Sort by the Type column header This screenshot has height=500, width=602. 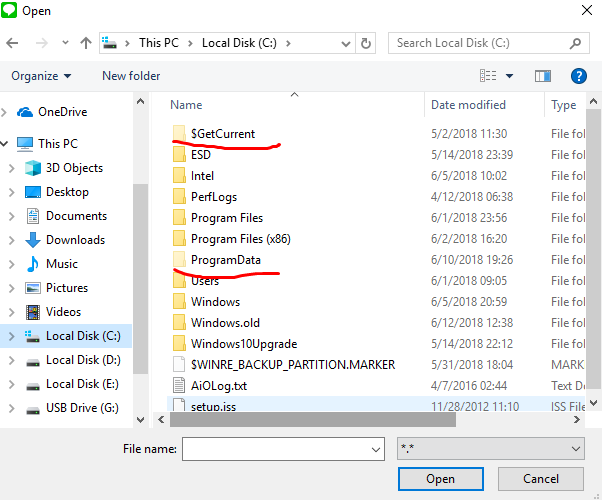564,105
